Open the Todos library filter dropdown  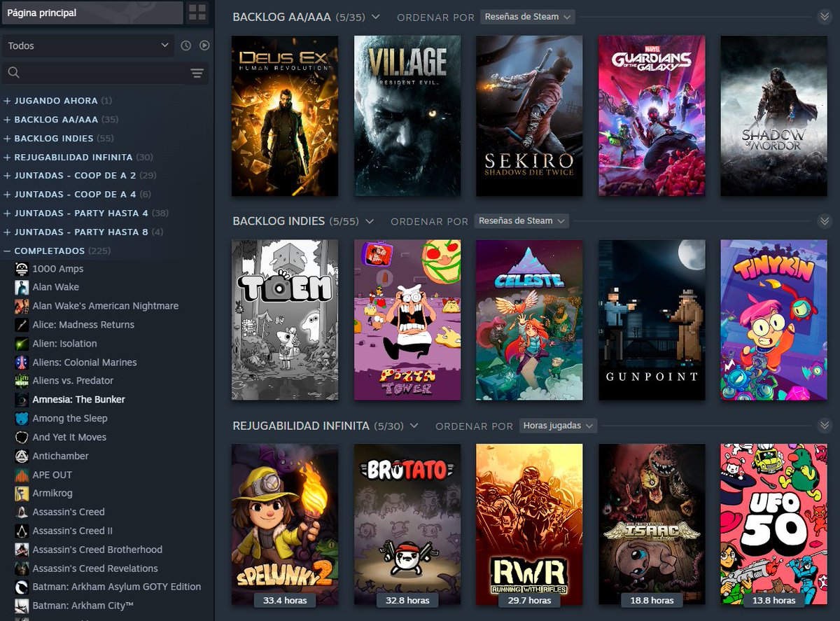88,46
